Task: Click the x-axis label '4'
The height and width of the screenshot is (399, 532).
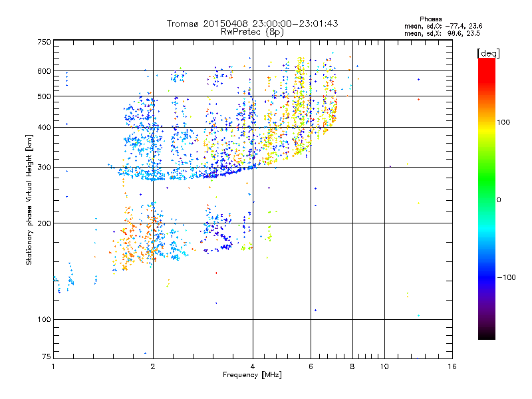Action: (253, 366)
